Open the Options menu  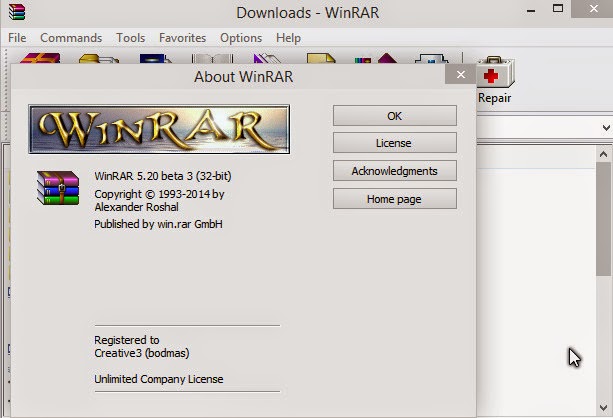point(241,38)
